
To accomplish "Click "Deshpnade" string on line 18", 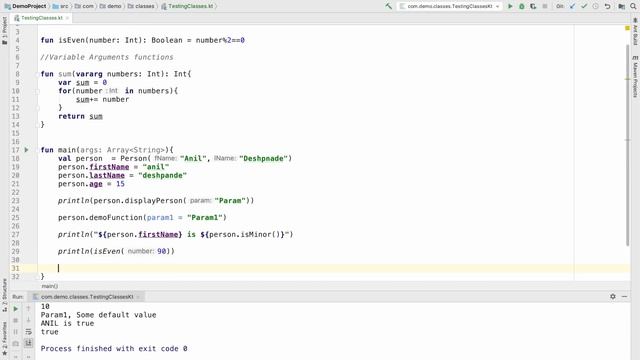I will [264, 158].
